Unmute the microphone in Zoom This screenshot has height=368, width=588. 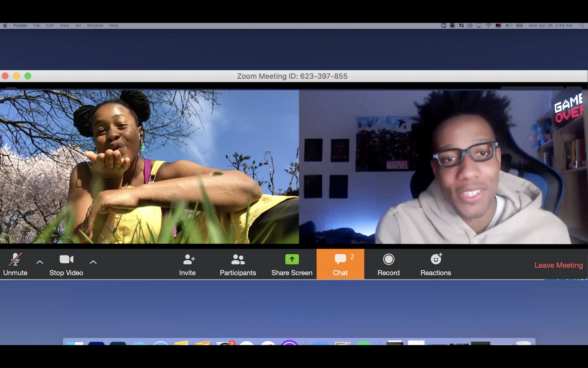pyautogui.click(x=15, y=264)
